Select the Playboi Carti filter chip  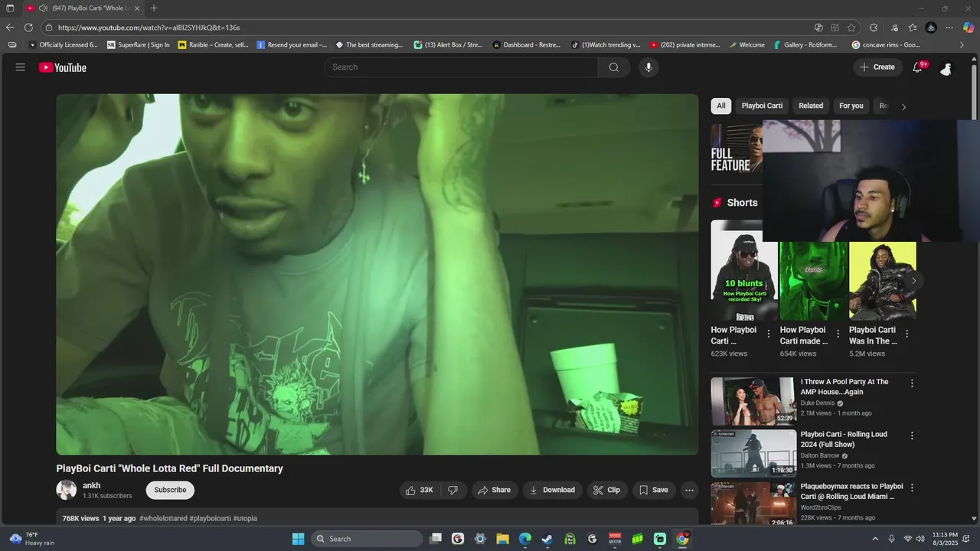click(762, 106)
